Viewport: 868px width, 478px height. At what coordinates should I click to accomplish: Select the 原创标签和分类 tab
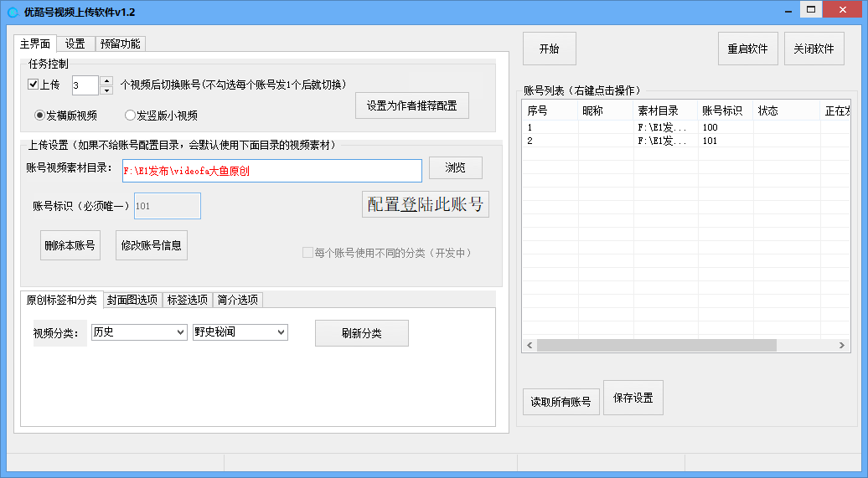pos(62,300)
